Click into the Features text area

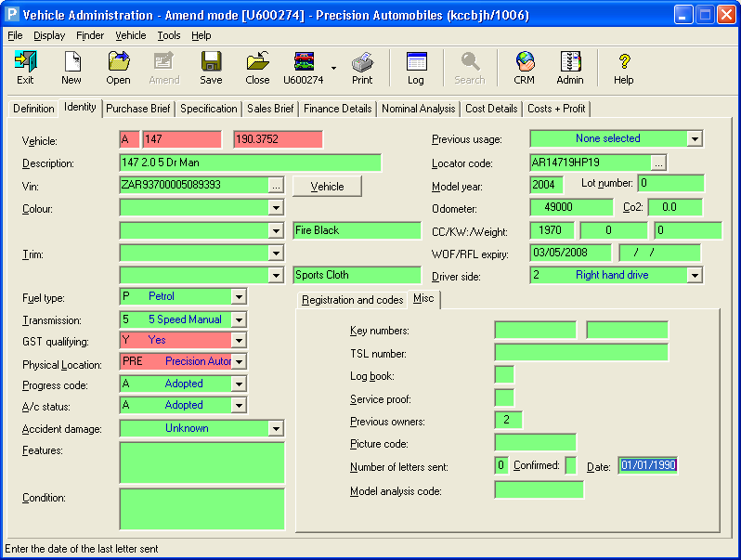tap(201, 462)
